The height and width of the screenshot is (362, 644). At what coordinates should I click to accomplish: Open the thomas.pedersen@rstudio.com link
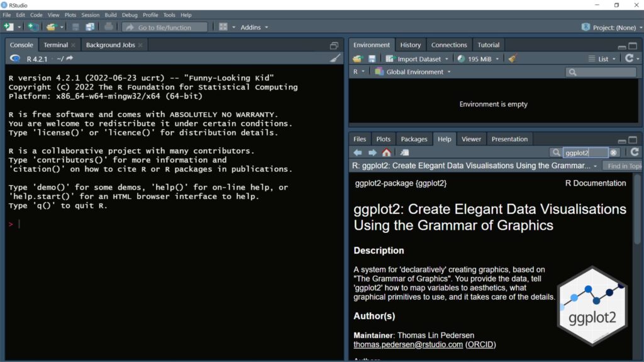(x=408, y=345)
